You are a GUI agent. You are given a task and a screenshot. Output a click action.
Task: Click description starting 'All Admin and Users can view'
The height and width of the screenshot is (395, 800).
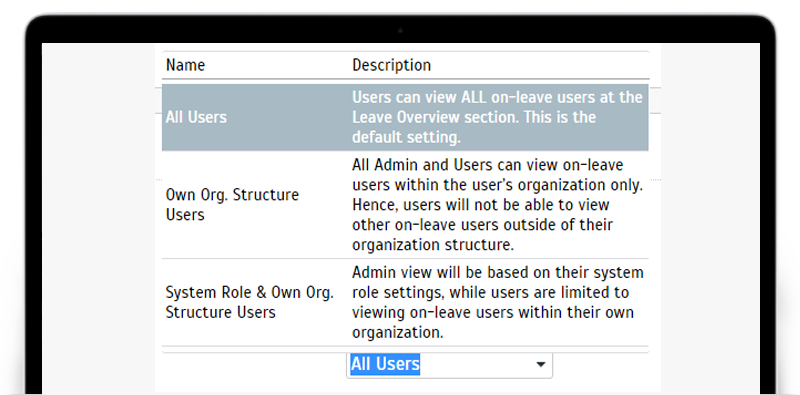tap(497, 205)
